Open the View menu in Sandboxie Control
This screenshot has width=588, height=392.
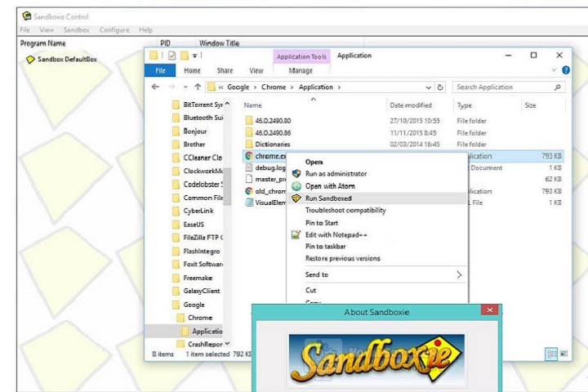point(47,30)
